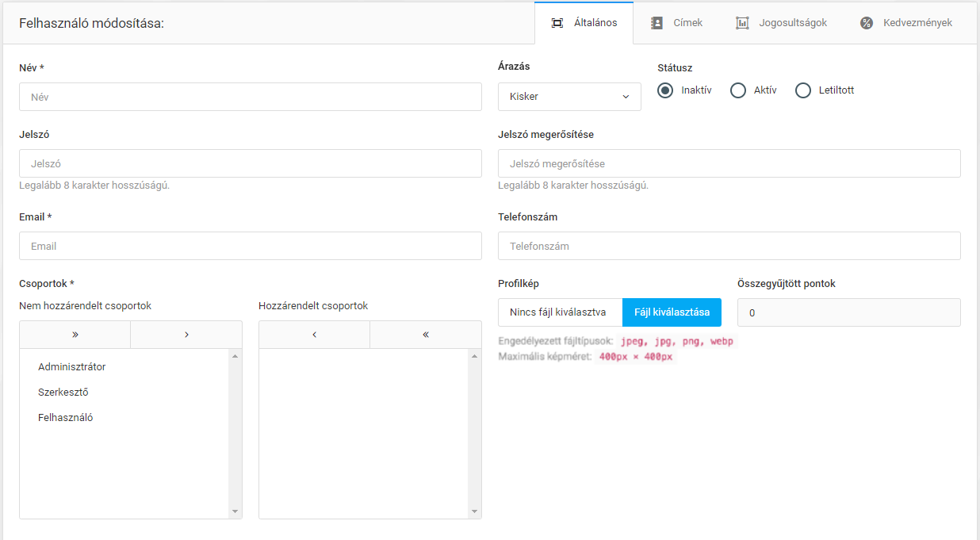Switch to the Címek tab
The height and width of the screenshot is (540, 980).
tap(687, 23)
